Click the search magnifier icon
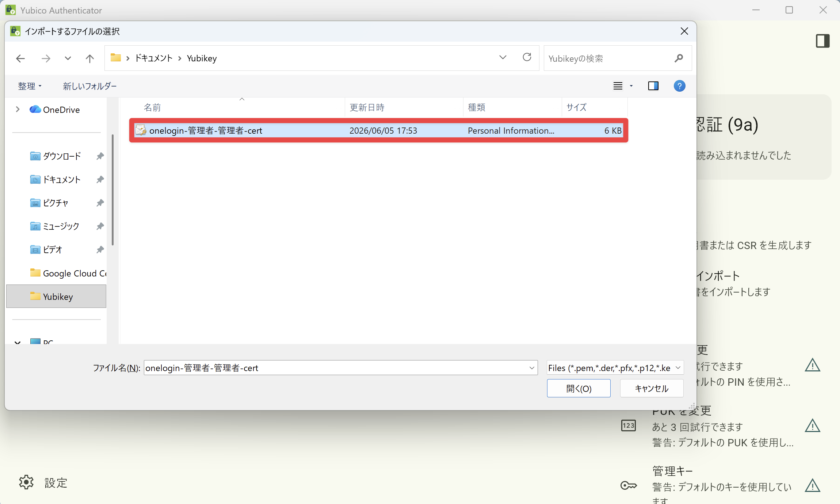 click(x=679, y=58)
